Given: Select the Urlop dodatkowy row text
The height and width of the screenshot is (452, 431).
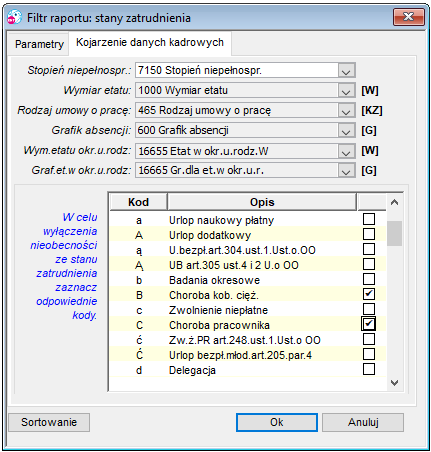Looking at the screenshot, I should point(210,235).
